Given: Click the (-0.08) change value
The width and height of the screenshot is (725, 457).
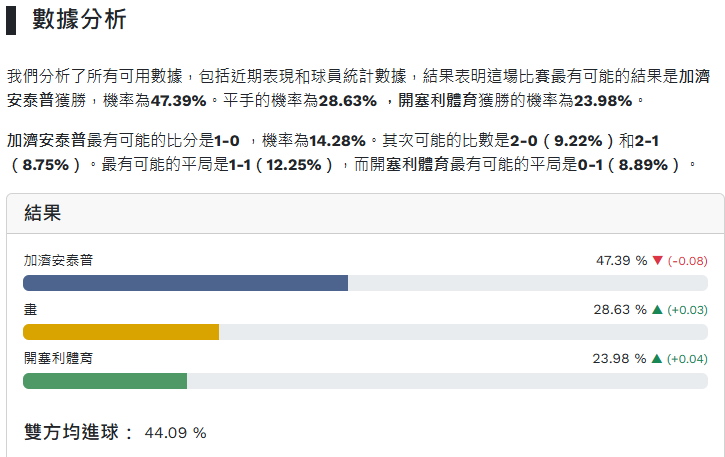Looking at the screenshot, I should 688,261.
